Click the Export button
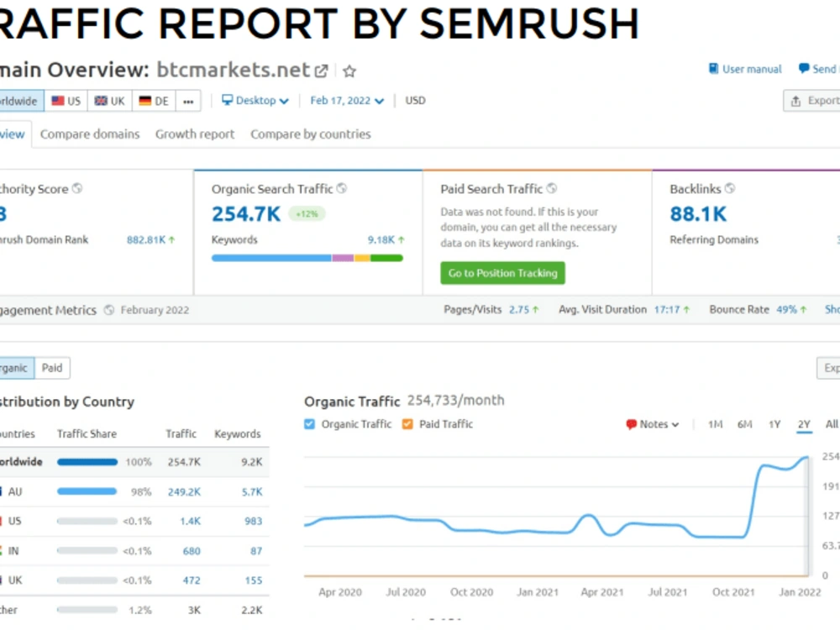The height and width of the screenshot is (630, 840). tap(812, 101)
